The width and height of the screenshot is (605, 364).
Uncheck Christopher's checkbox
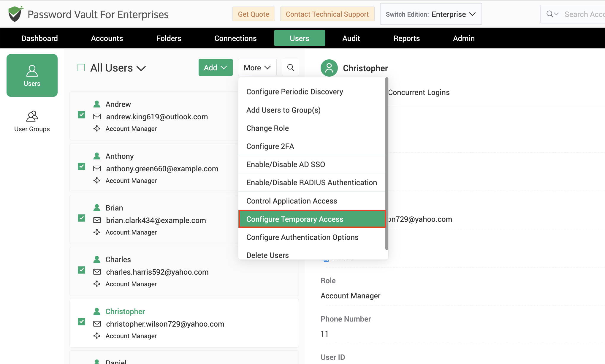pyautogui.click(x=82, y=322)
